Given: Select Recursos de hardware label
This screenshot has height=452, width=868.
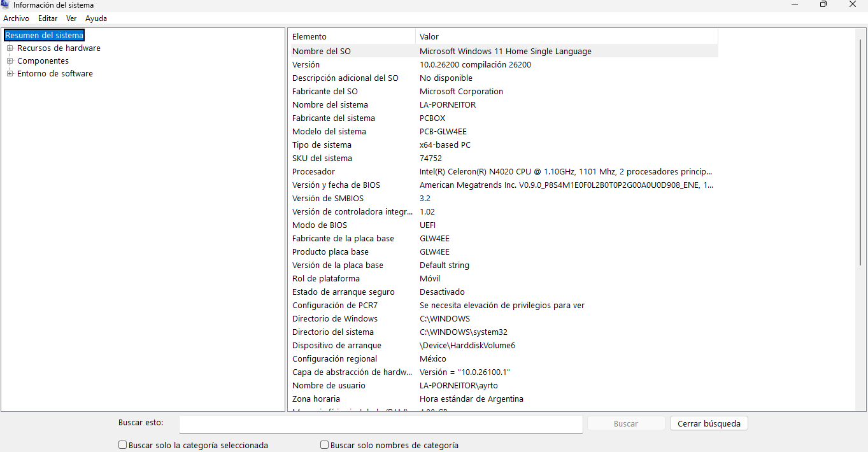Looking at the screenshot, I should [59, 48].
